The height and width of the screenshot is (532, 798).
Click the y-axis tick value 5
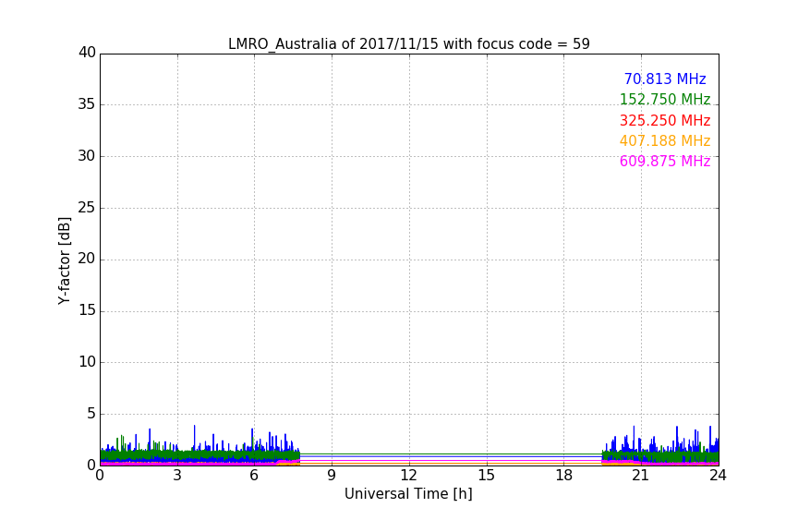[x=91, y=414]
